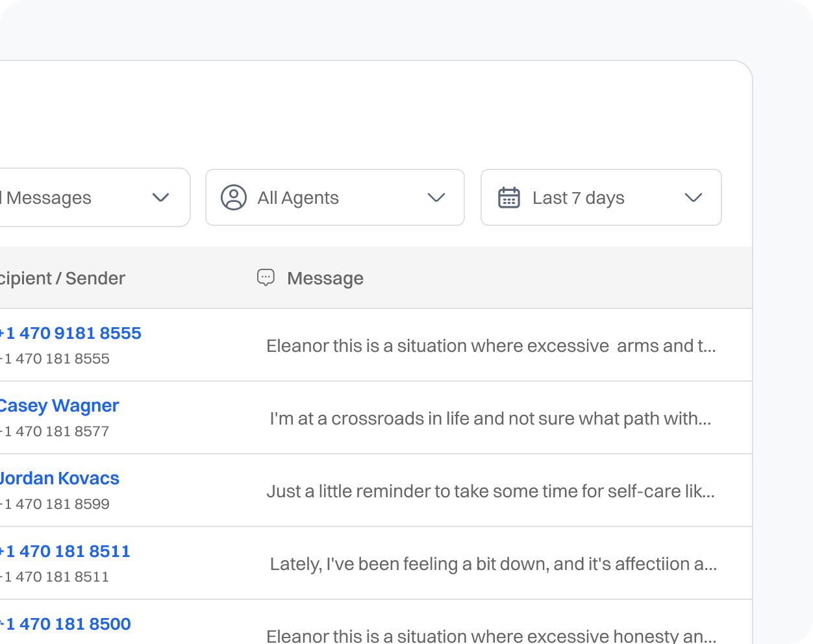Image resolution: width=813 pixels, height=644 pixels.
Task: Open the All Agents dropdown
Action: (334, 197)
